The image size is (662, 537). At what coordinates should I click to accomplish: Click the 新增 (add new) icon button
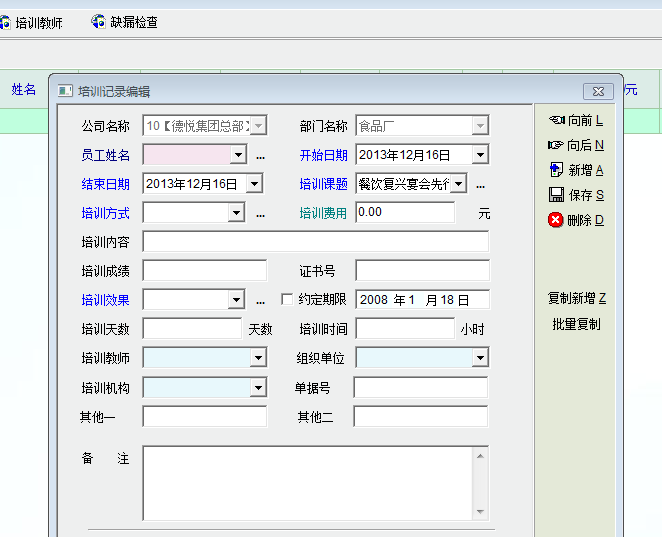click(557, 170)
